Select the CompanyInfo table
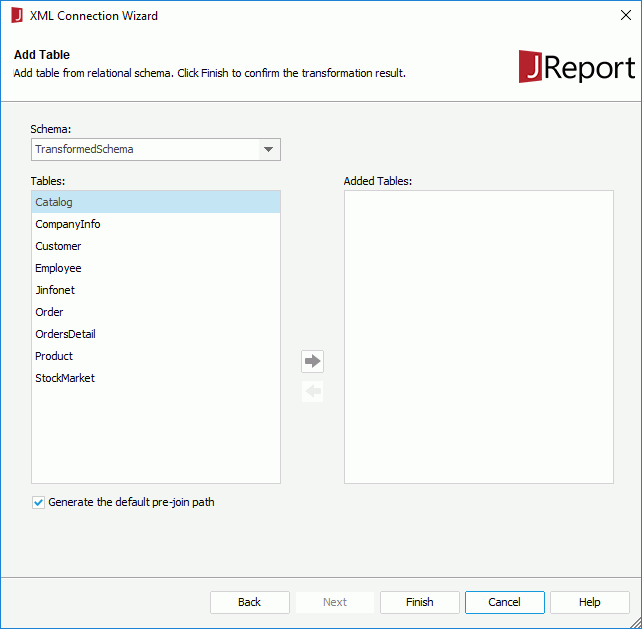The width and height of the screenshot is (642, 629). tap(156, 224)
